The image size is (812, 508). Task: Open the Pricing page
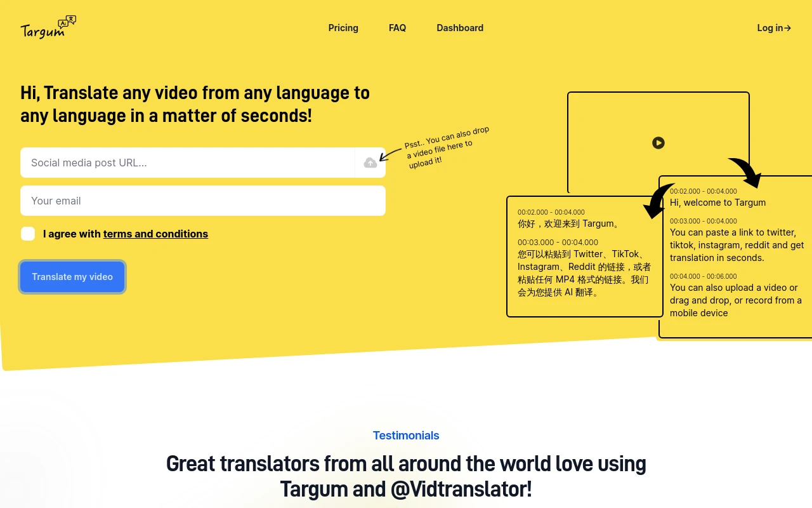pyautogui.click(x=343, y=28)
